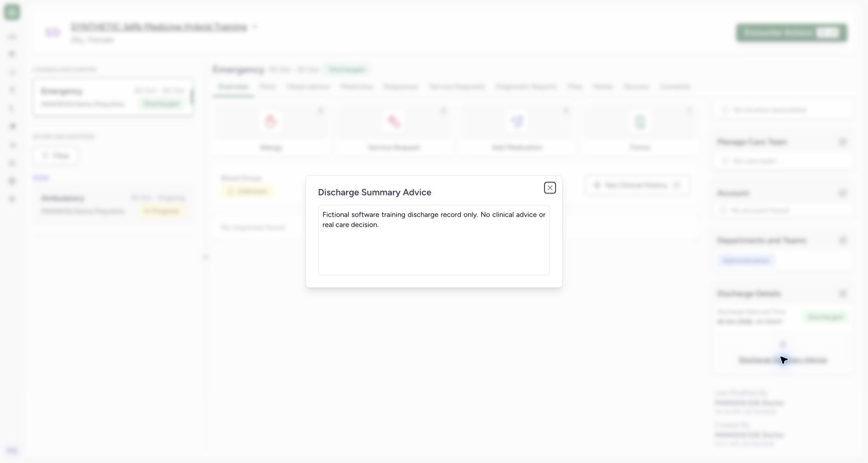The height and width of the screenshot is (463, 868).
Task: Click the green Forms card icon
Action: click(x=640, y=121)
